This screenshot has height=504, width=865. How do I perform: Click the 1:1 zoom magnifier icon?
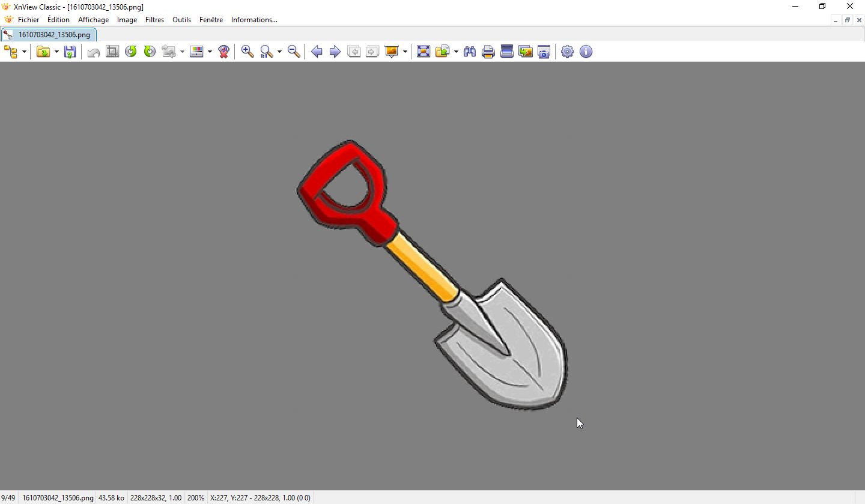click(267, 52)
